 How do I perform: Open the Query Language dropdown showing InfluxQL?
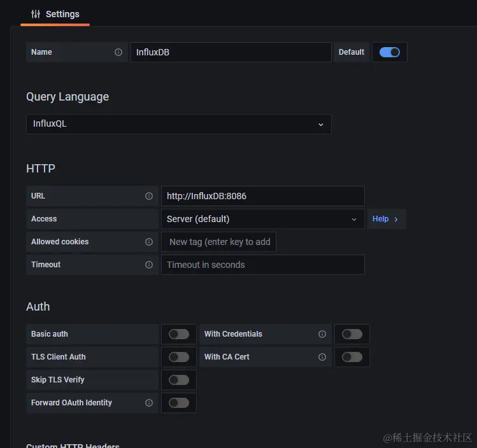(x=179, y=124)
